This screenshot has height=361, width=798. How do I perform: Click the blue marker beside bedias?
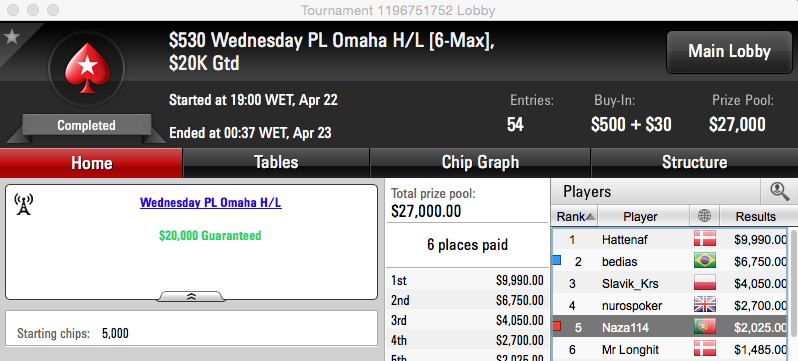(557, 261)
